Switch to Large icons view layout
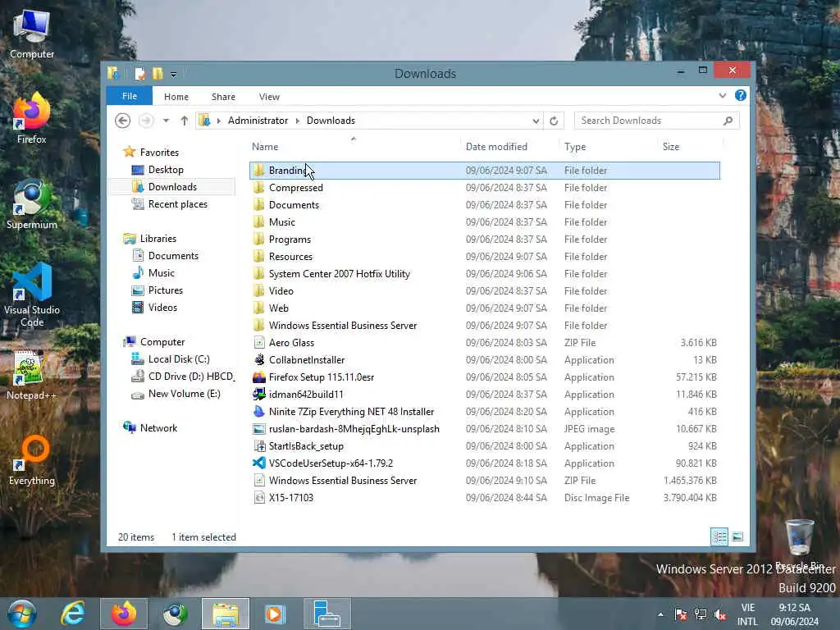Viewport: 840px width, 630px height. (737, 536)
